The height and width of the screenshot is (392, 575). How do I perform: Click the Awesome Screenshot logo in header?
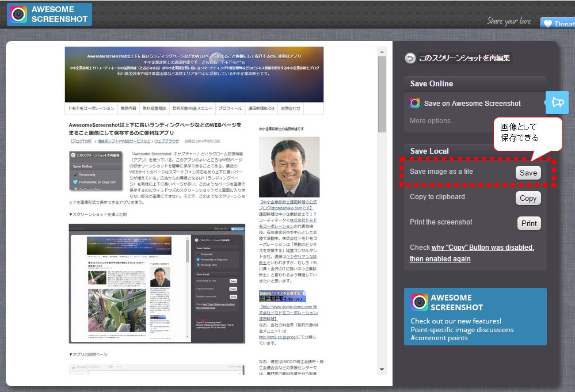click(x=49, y=14)
